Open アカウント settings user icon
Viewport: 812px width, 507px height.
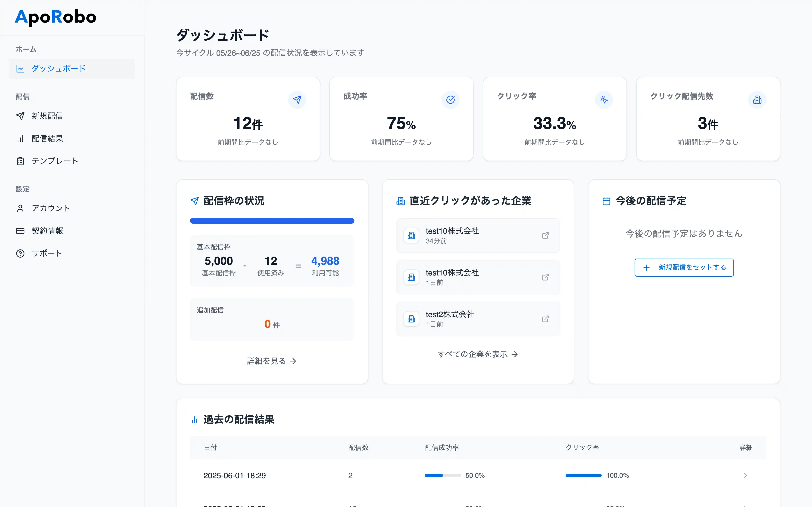pos(20,208)
